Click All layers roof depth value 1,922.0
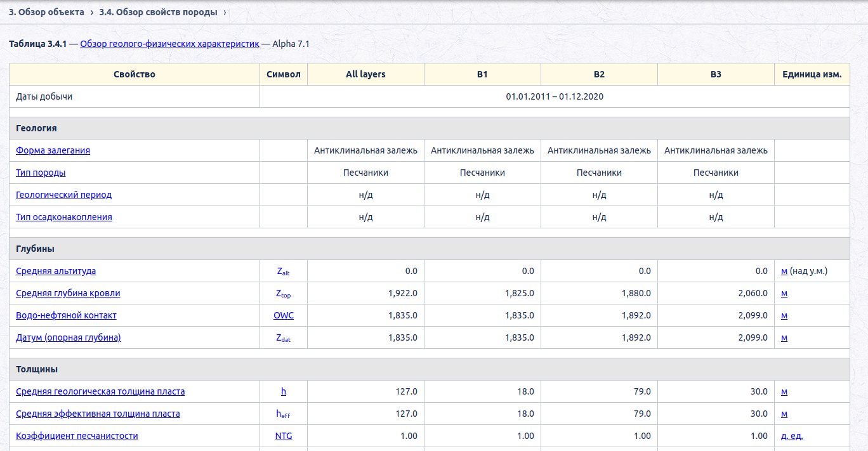Image resolution: width=868 pixels, height=451 pixels. [x=403, y=293]
